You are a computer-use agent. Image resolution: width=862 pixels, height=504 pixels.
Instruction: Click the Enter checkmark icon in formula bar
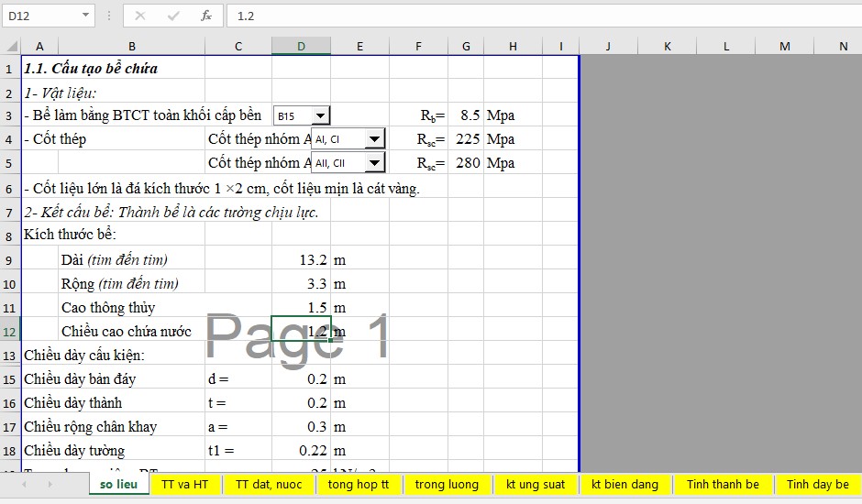[x=173, y=16]
